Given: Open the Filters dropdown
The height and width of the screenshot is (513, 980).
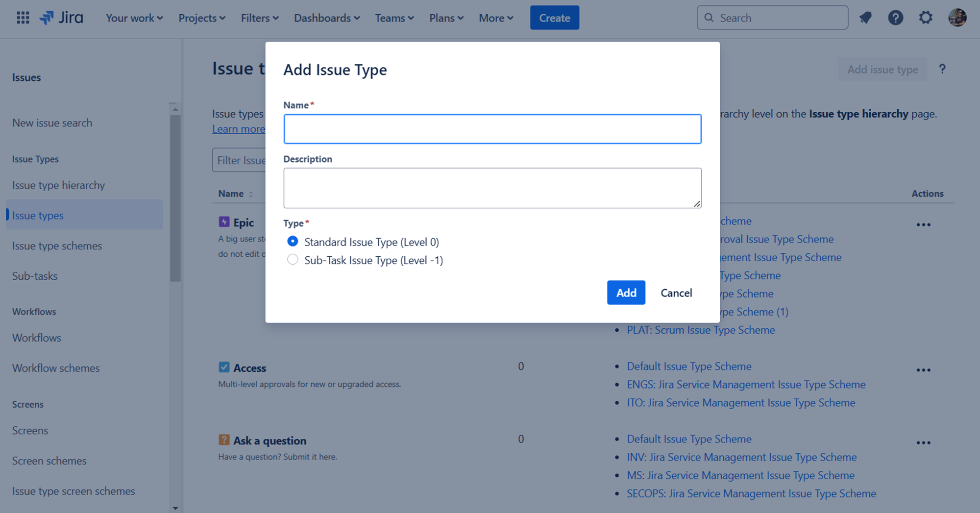Looking at the screenshot, I should 259,18.
